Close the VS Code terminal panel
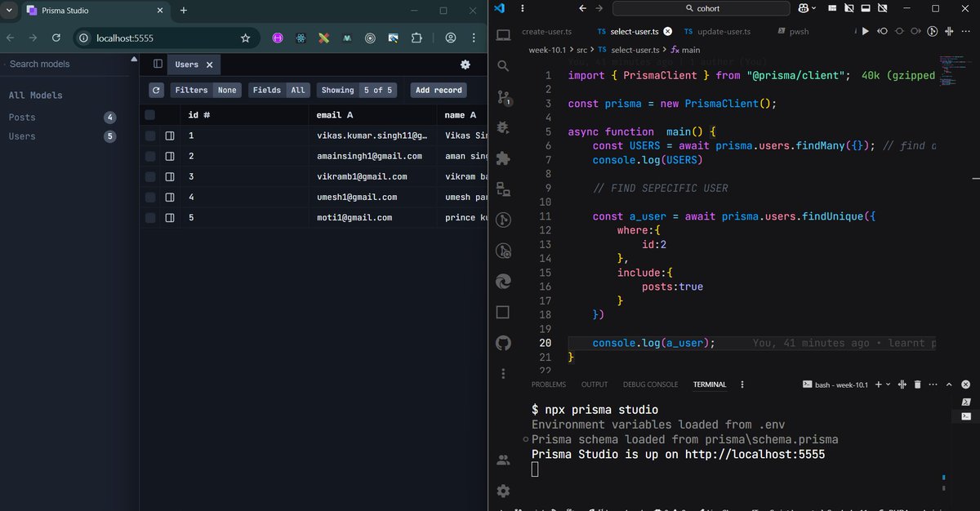This screenshot has height=511, width=980. point(966,384)
